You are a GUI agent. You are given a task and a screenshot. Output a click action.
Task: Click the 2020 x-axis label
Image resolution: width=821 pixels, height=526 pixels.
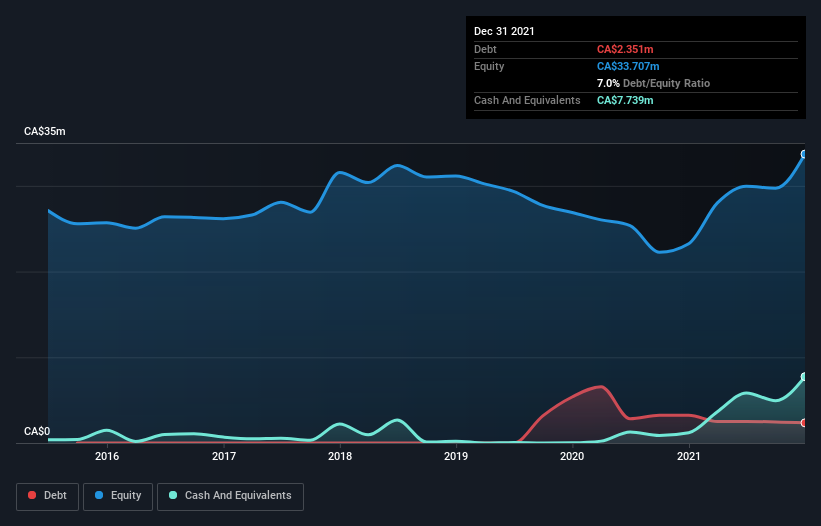[572, 456]
